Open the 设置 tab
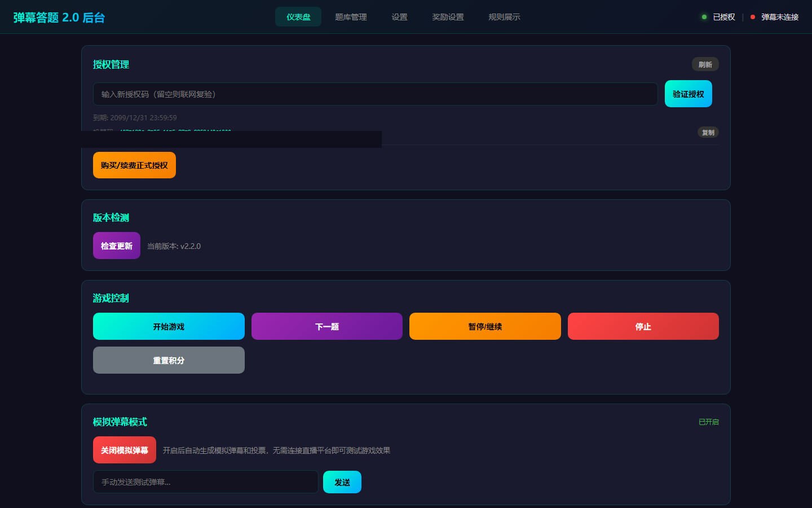The image size is (812, 508). click(399, 17)
